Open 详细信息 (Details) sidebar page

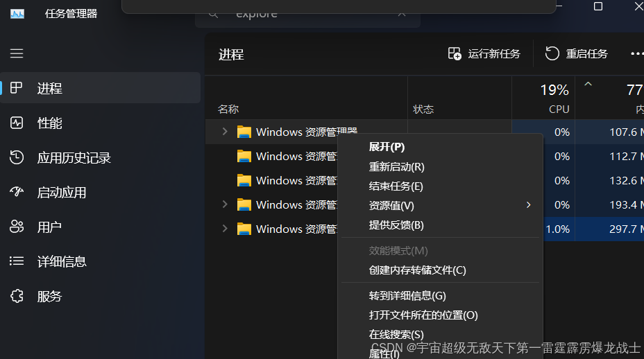[101, 261]
